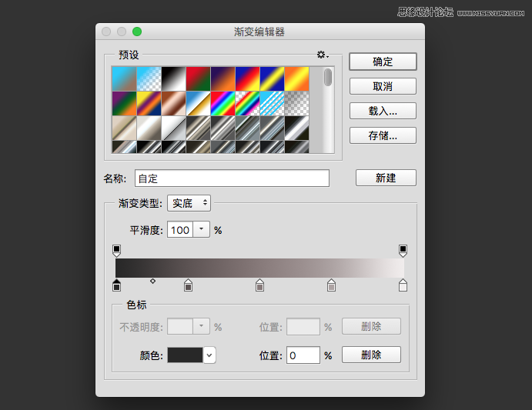Screen dimensions: 532x410
Task: Choose the gray checkered neutral density preset
Action: tap(297, 103)
